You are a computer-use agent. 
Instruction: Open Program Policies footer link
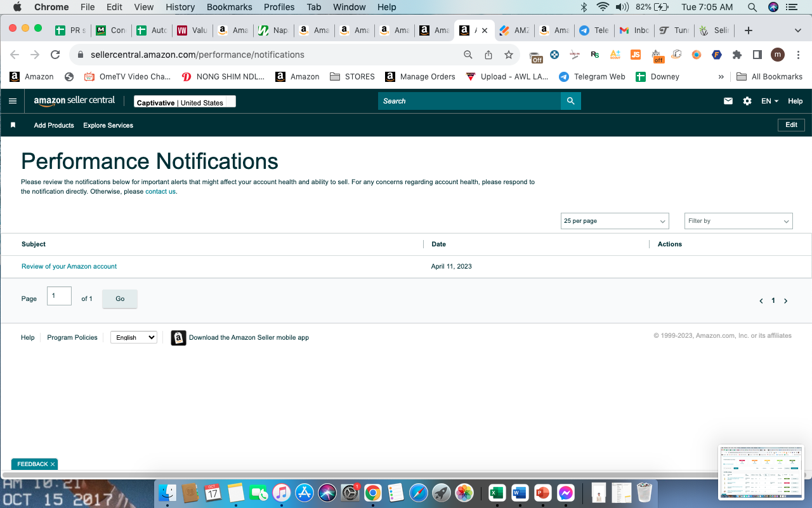(x=72, y=337)
